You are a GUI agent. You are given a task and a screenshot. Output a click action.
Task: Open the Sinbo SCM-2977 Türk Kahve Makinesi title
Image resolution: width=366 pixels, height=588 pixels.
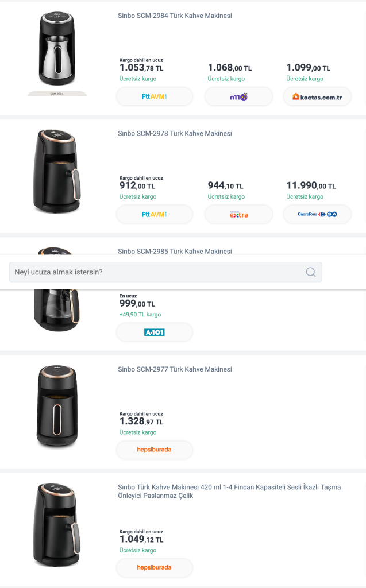(175, 369)
